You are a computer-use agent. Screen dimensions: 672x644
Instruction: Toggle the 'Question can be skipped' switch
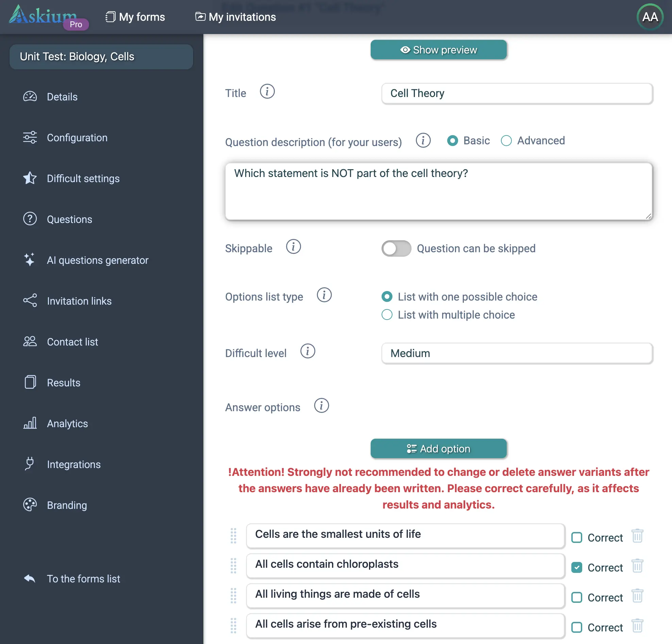click(396, 248)
